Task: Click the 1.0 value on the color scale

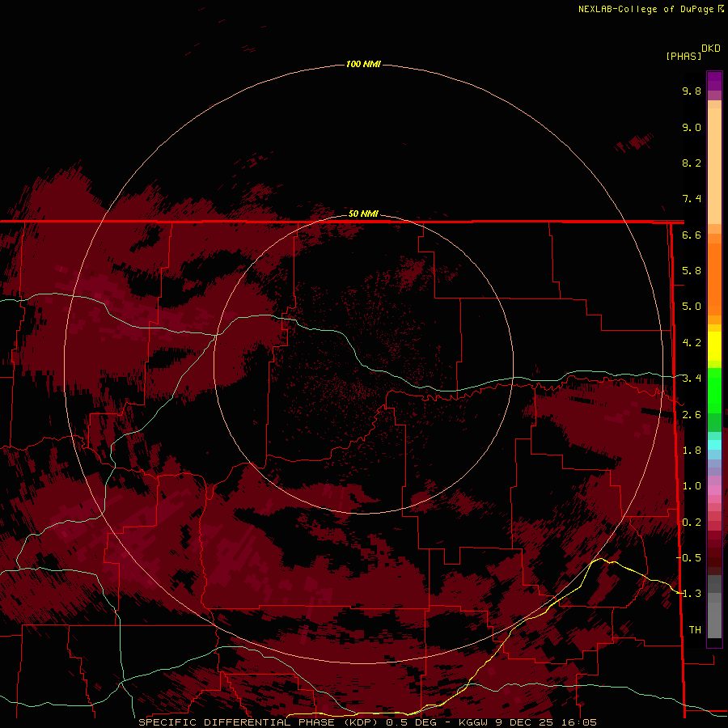Action: 692,486
